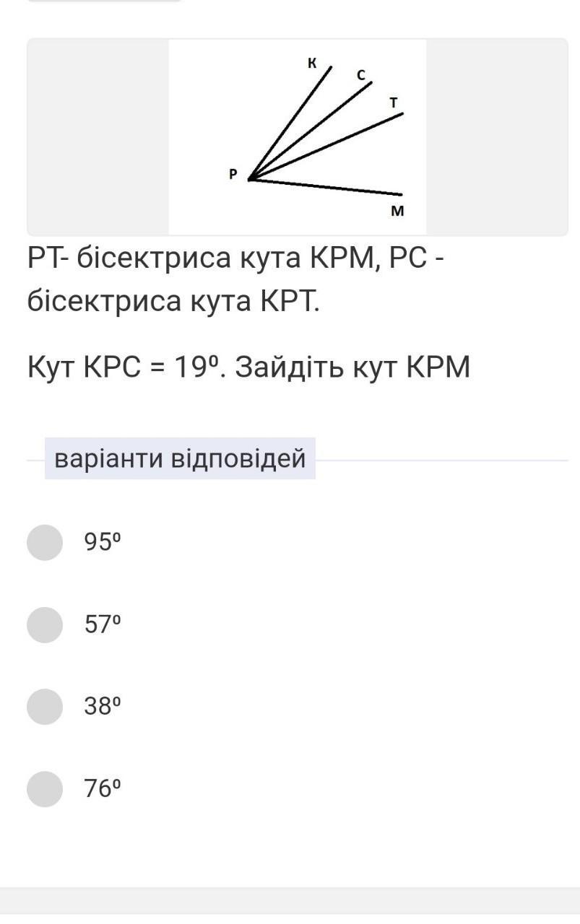Tap the 57º answer label

pos(102,624)
